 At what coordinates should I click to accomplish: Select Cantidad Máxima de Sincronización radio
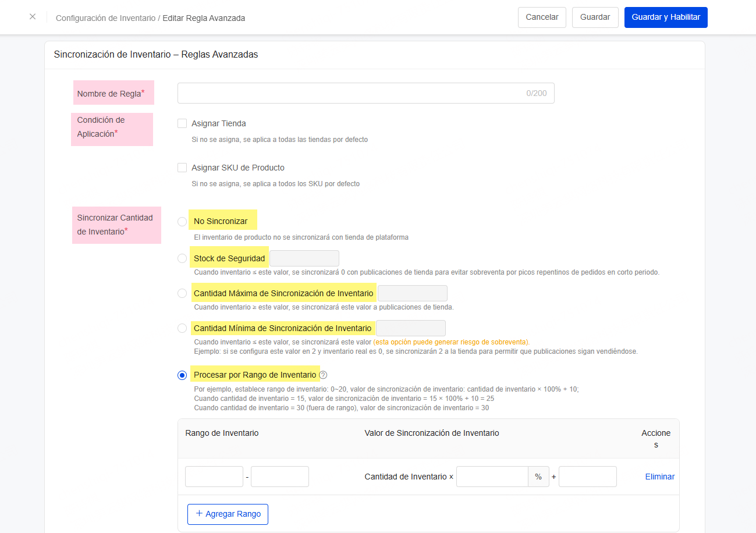point(182,293)
